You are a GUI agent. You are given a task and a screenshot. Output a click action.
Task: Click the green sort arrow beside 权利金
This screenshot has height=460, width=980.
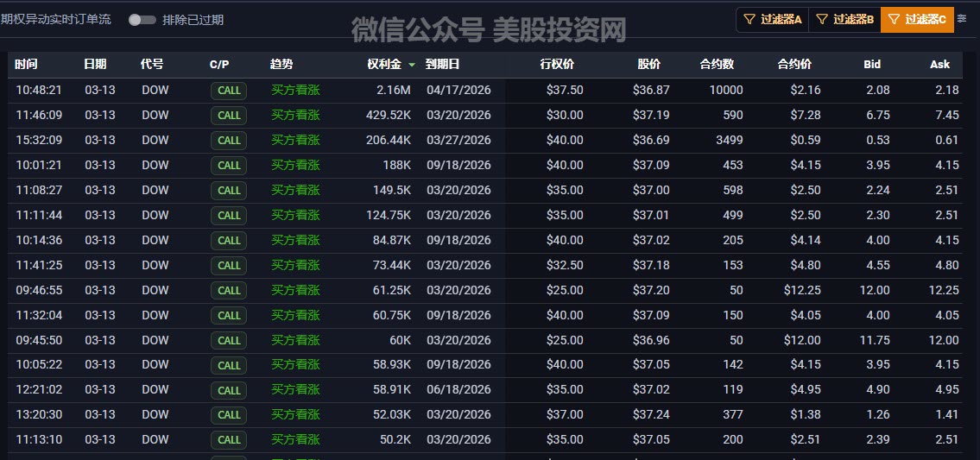coord(412,65)
